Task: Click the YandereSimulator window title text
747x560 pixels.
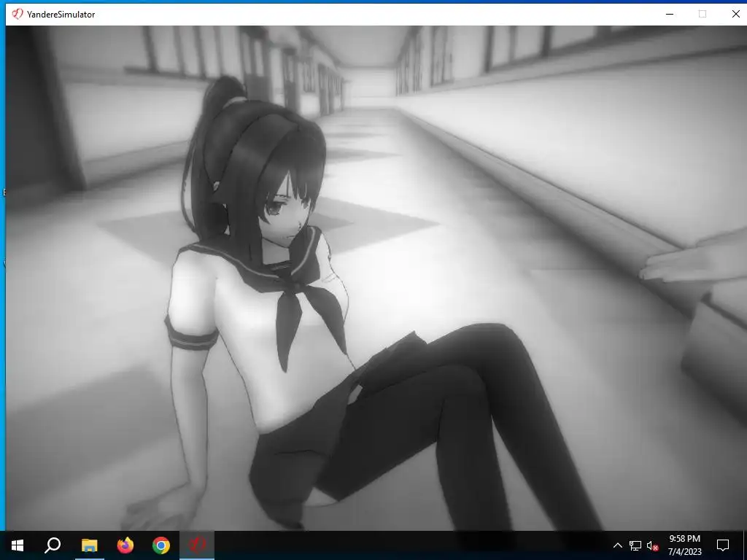Action: pyautogui.click(x=61, y=15)
